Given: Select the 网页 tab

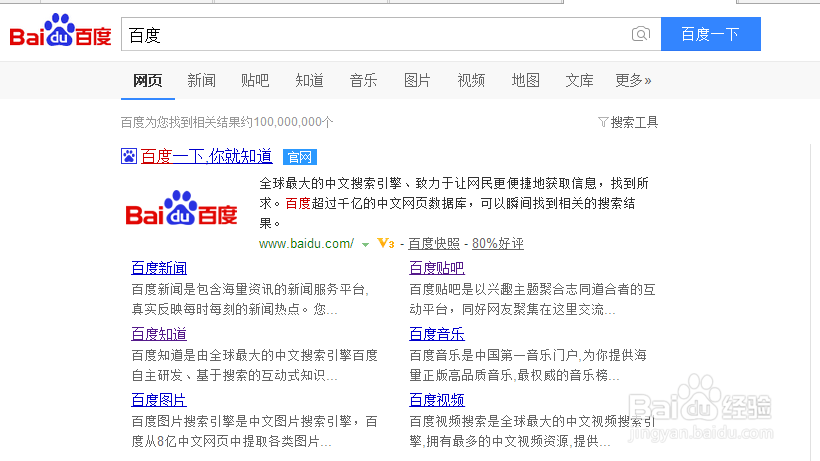Looking at the screenshot, I should click(147, 80).
